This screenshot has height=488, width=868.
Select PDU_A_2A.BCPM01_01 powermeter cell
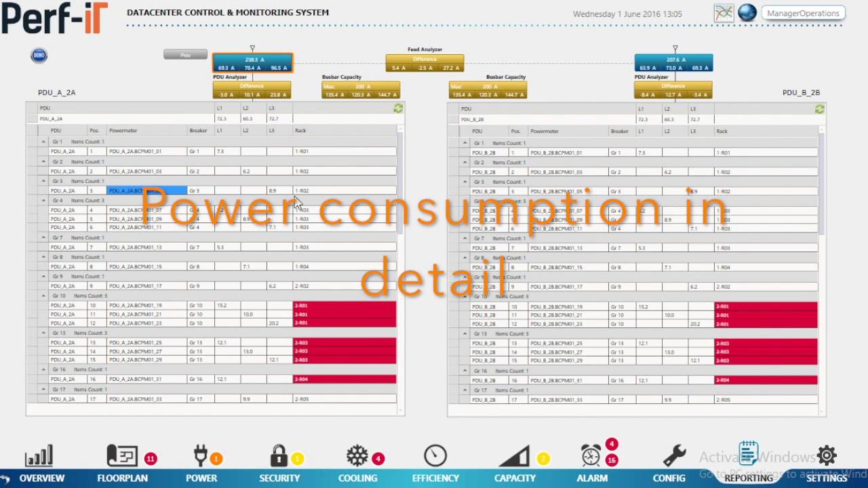[x=147, y=152]
